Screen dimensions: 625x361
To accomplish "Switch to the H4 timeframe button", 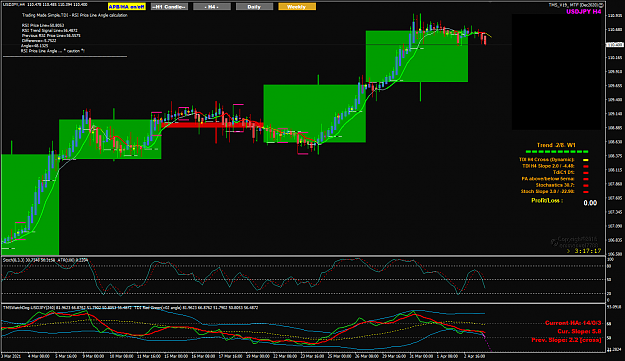I will (x=212, y=7).
